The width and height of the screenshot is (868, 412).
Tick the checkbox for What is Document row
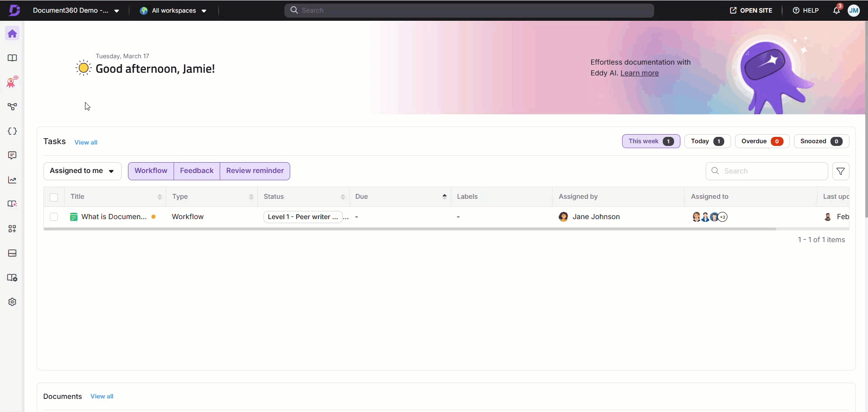tap(54, 217)
